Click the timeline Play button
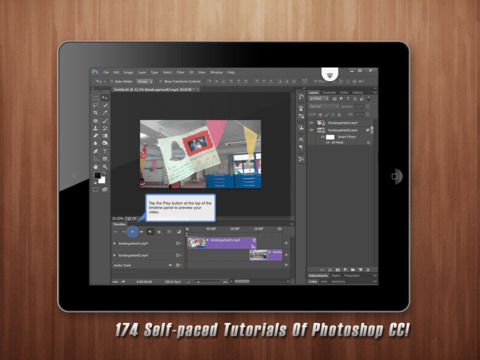 click(x=132, y=232)
